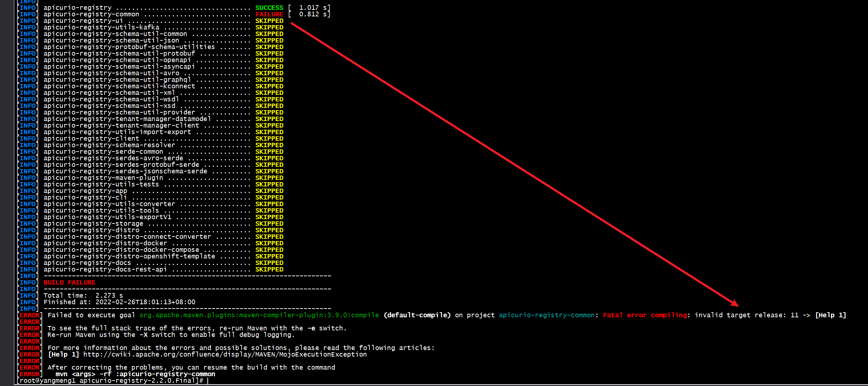Click the apicurio-registry-storage module name
The width and height of the screenshot is (868, 386).
point(93,224)
